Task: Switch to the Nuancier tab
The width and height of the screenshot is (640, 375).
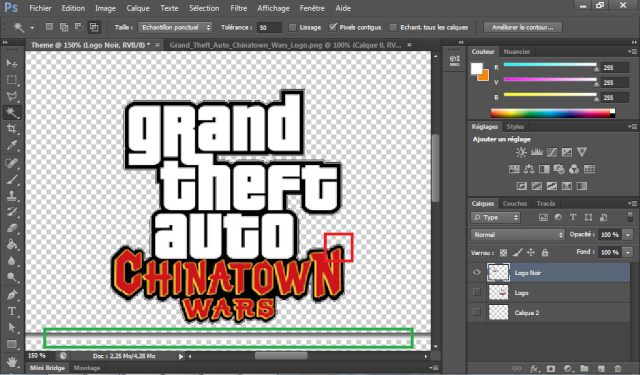Action: [516, 51]
